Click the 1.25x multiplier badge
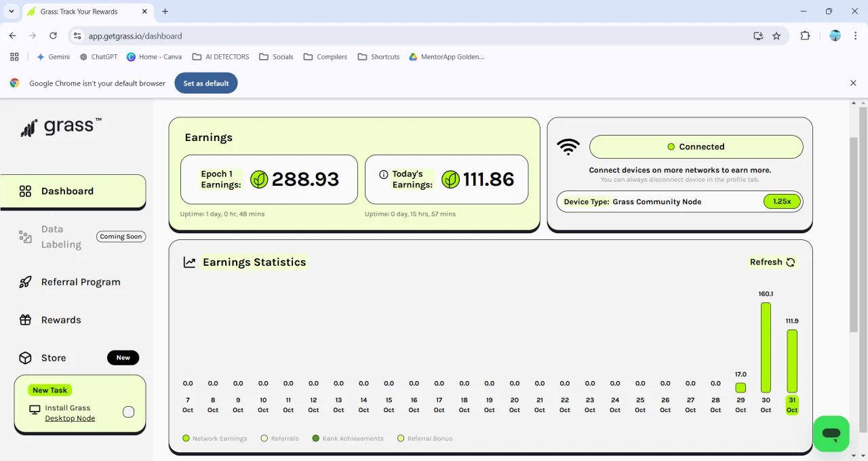This screenshot has height=461, width=868. point(782,201)
